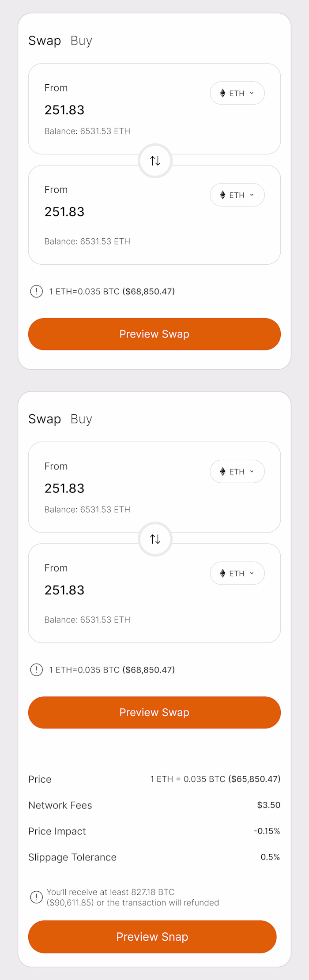309x980 pixels.
Task: Open ETH token selector in top card's second From box
Action: click(x=237, y=195)
